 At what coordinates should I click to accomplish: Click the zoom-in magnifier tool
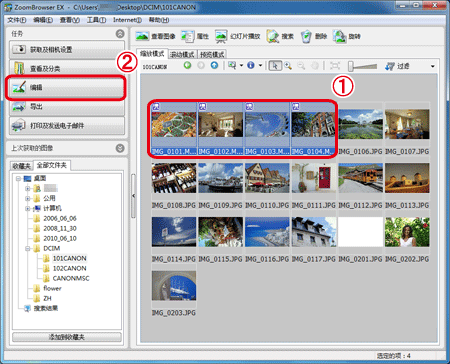[288, 66]
